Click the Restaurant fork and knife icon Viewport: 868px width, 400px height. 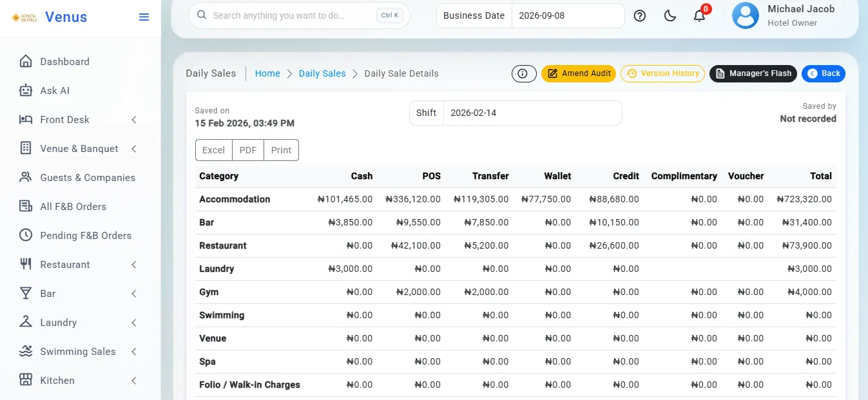(x=26, y=265)
